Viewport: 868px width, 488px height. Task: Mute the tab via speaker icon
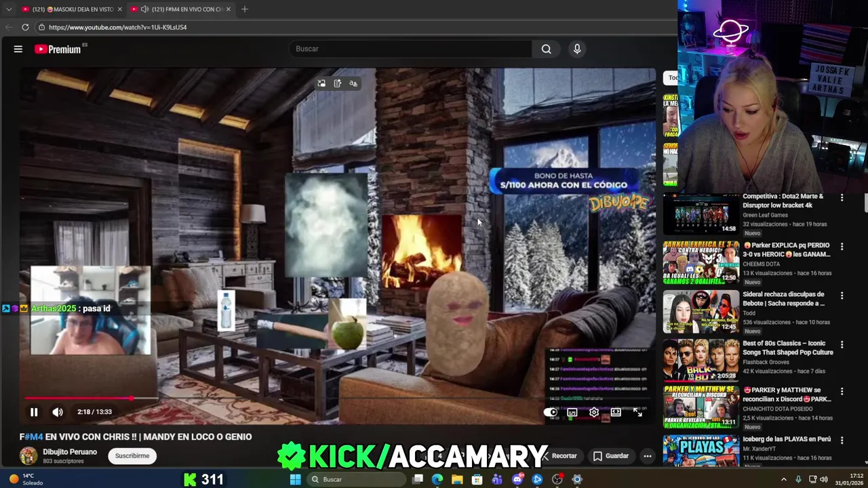(144, 9)
